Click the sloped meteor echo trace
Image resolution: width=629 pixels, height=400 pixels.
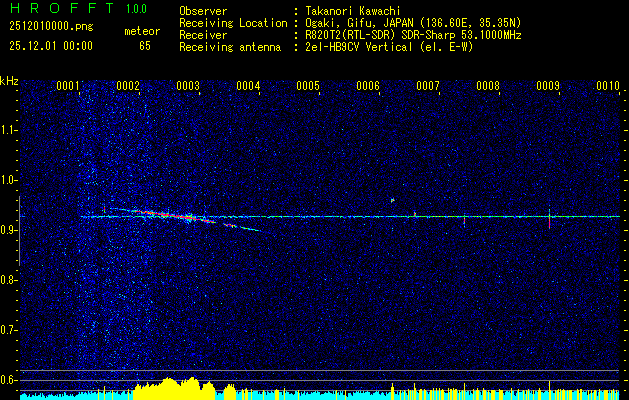click(x=185, y=218)
